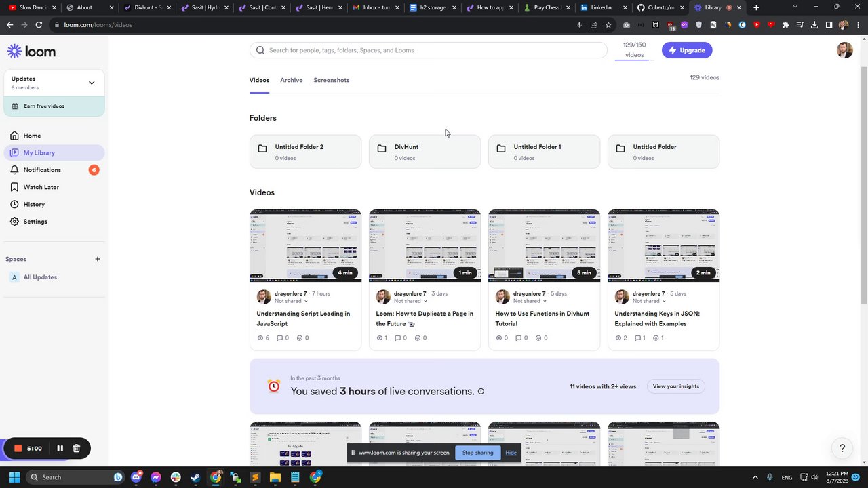Open sharing dropdown for Functions in Divhunt video

click(530, 301)
